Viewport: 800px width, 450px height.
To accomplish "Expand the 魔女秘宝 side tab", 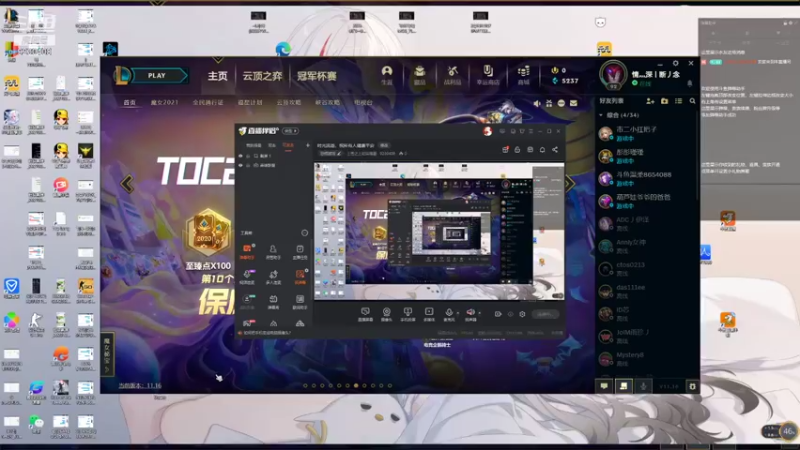I will click(107, 354).
